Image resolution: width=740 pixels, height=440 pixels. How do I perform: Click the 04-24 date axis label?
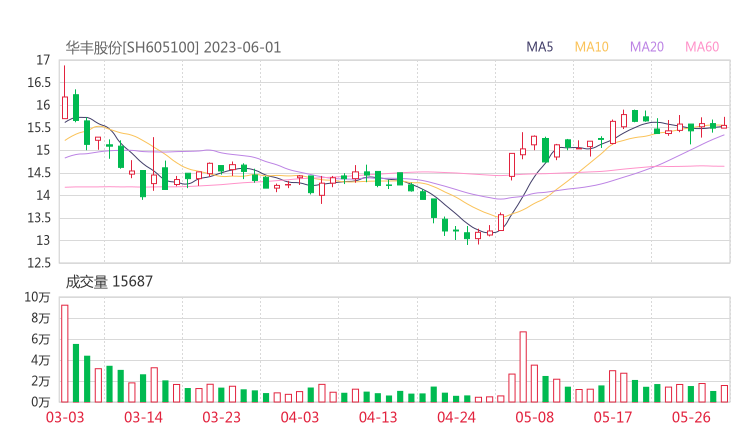click(456, 417)
